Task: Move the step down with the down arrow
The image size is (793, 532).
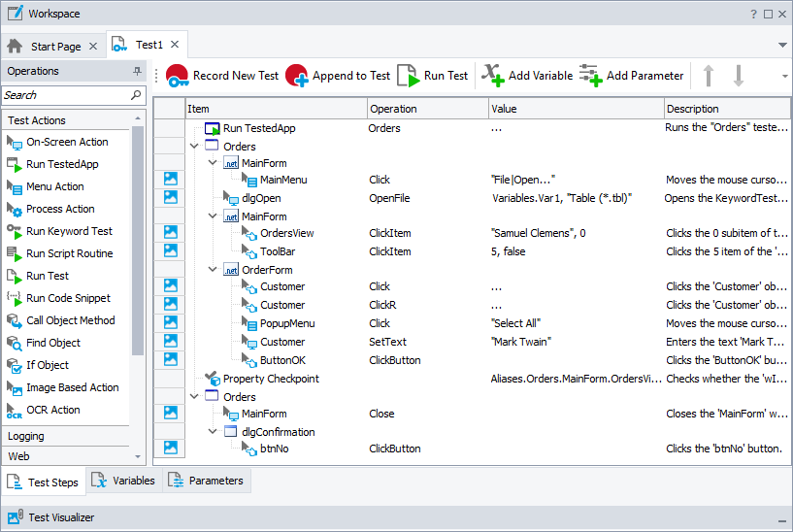Action: click(x=739, y=76)
